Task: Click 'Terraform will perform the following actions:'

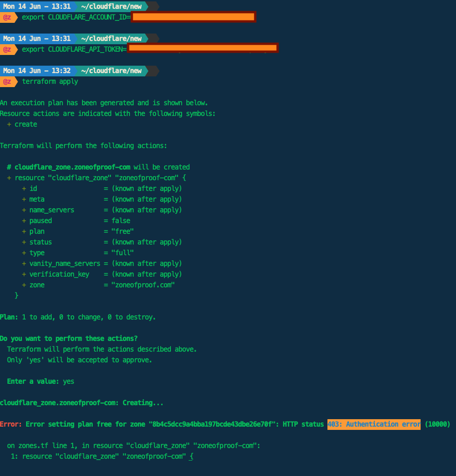Action: tap(83, 146)
